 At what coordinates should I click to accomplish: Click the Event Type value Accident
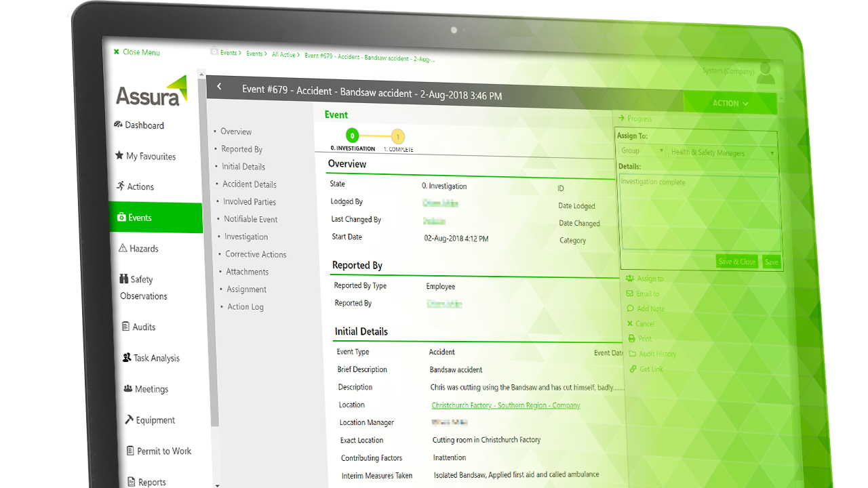(442, 352)
